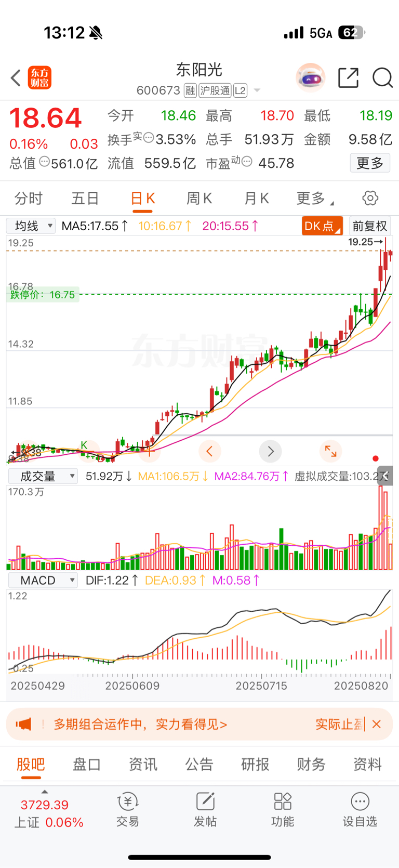This screenshot has width=399, height=868.
Task: Open the 东方财富 orange logo icon
Action: click(39, 78)
